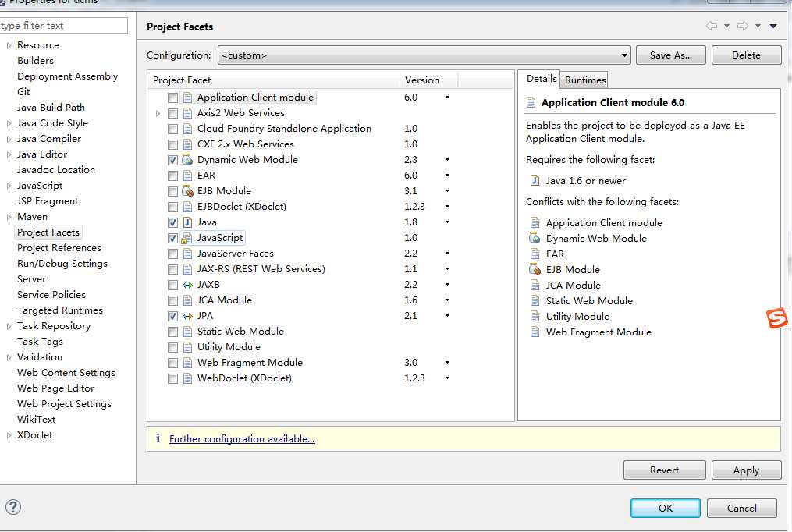
Task: Select Deployment Assembly in the tree
Action: (x=67, y=76)
